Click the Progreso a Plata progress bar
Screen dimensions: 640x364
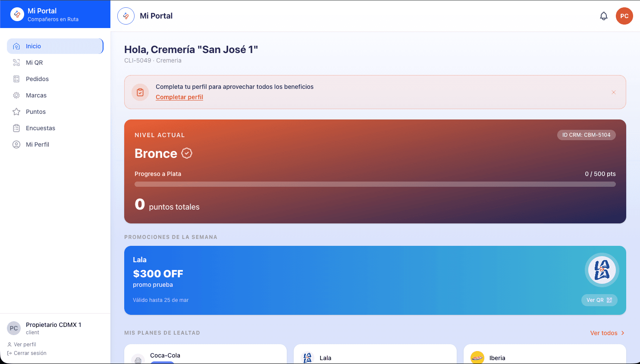(375, 184)
